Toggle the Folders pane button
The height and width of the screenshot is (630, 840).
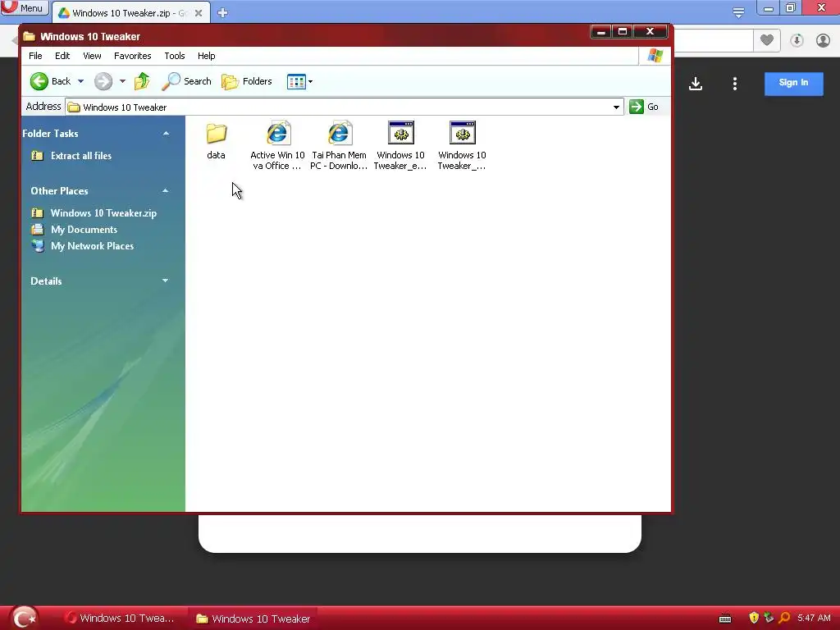click(247, 81)
